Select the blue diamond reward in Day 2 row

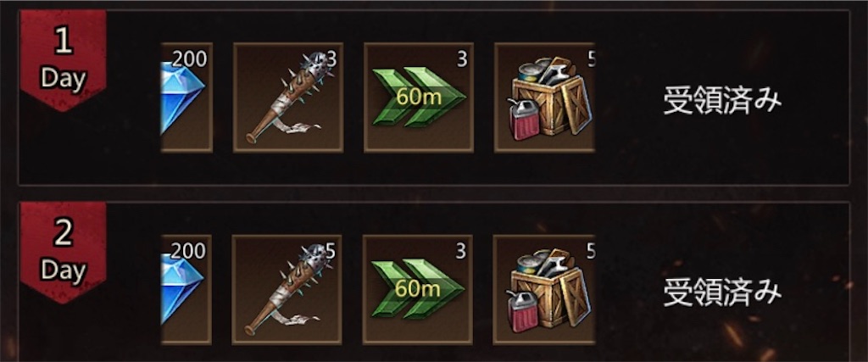[186, 289]
